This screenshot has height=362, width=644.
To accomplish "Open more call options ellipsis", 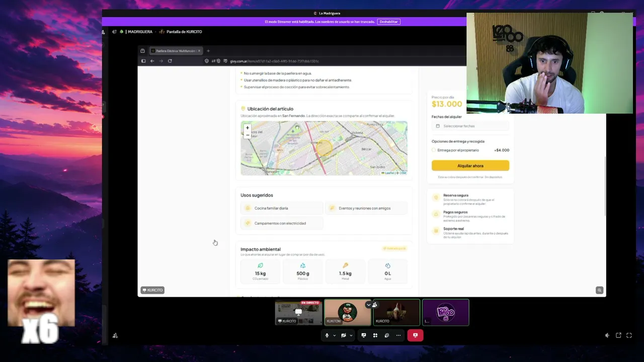I will coord(398,335).
